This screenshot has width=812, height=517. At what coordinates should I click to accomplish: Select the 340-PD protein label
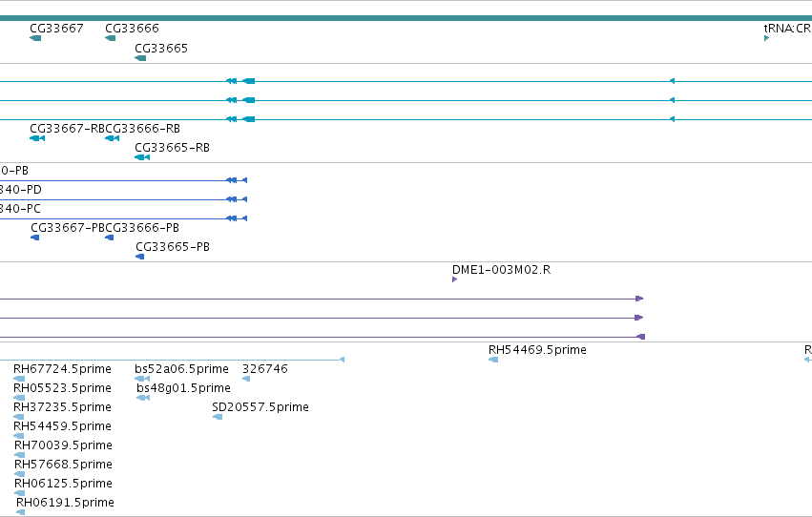(x=21, y=190)
